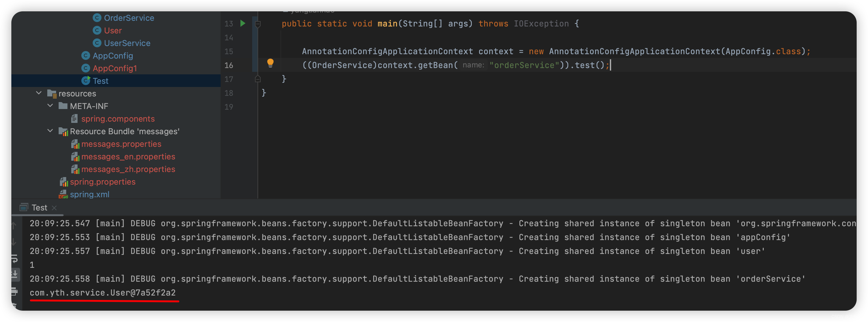This screenshot has width=868, height=322.
Task: Click line number 15 in the gutter
Action: [229, 51]
